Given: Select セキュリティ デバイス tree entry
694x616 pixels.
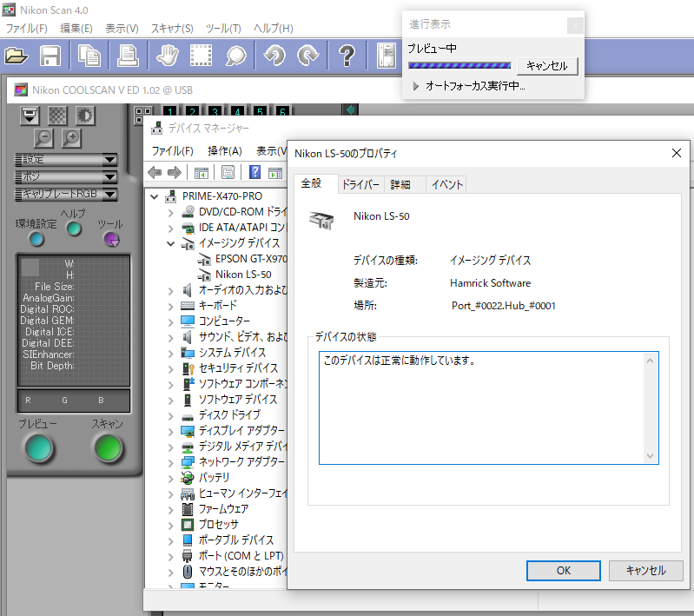Looking at the screenshot, I should tap(238, 368).
